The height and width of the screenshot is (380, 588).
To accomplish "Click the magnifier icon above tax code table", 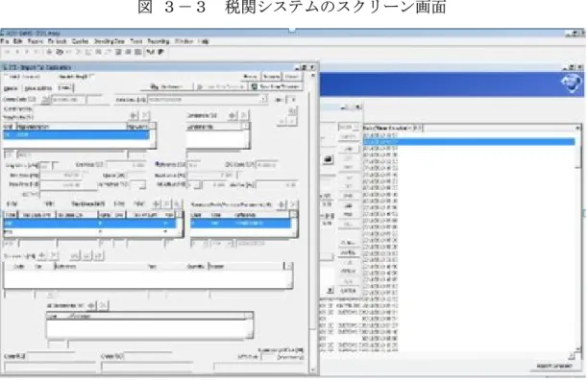I will pos(178,204).
